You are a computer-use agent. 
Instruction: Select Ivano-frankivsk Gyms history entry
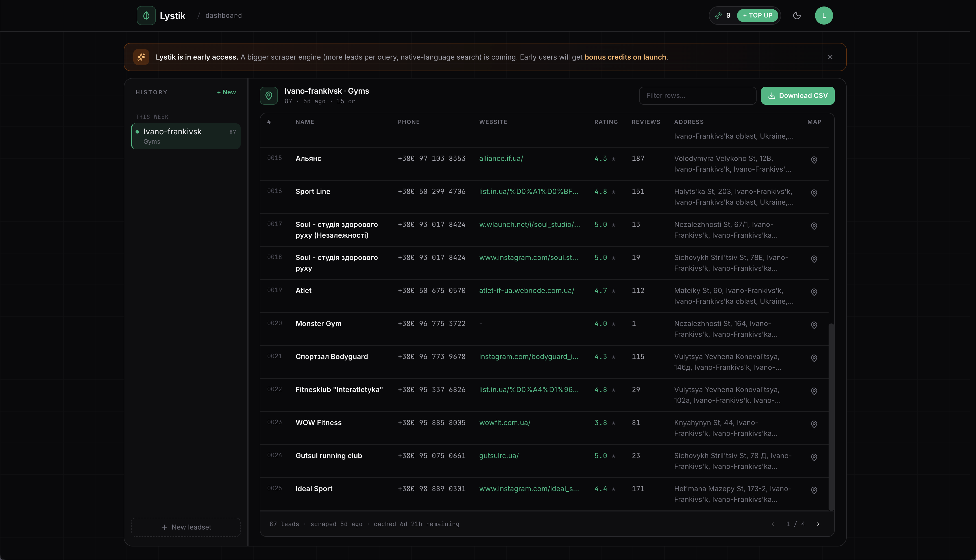coord(186,136)
